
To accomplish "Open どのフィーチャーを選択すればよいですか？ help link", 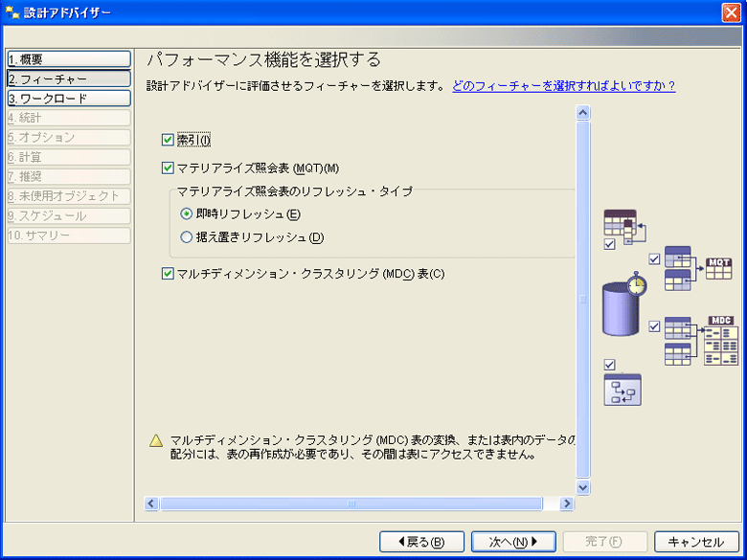I will [563, 86].
